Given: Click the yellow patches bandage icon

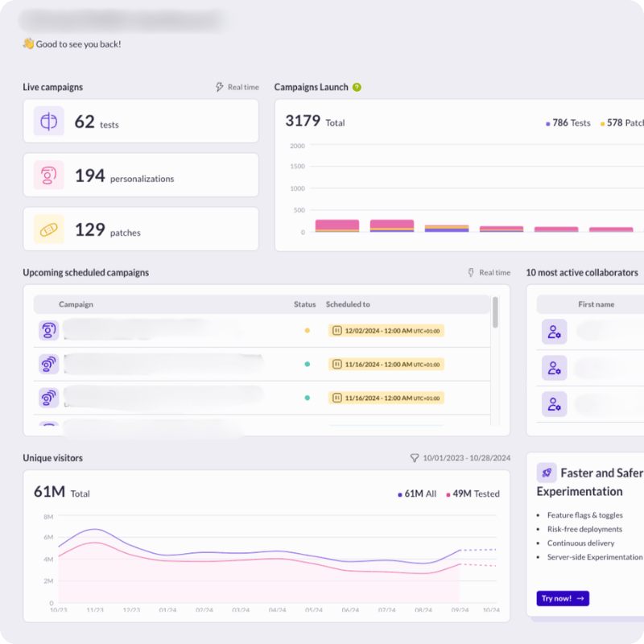Looking at the screenshot, I should tap(48, 229).
